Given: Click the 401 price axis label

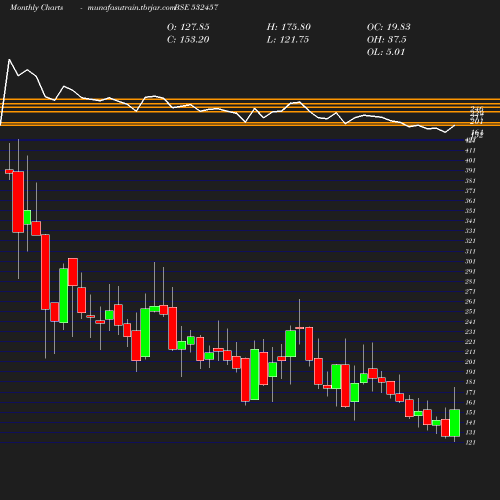Looking at the screenshot, I should coord(470,161).
